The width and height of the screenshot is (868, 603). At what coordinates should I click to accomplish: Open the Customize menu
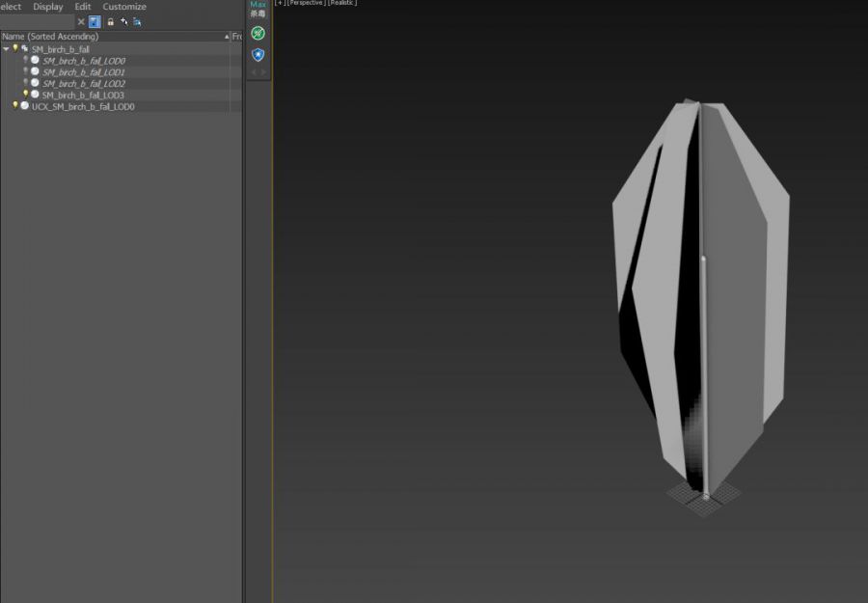(x=124, y=7)
